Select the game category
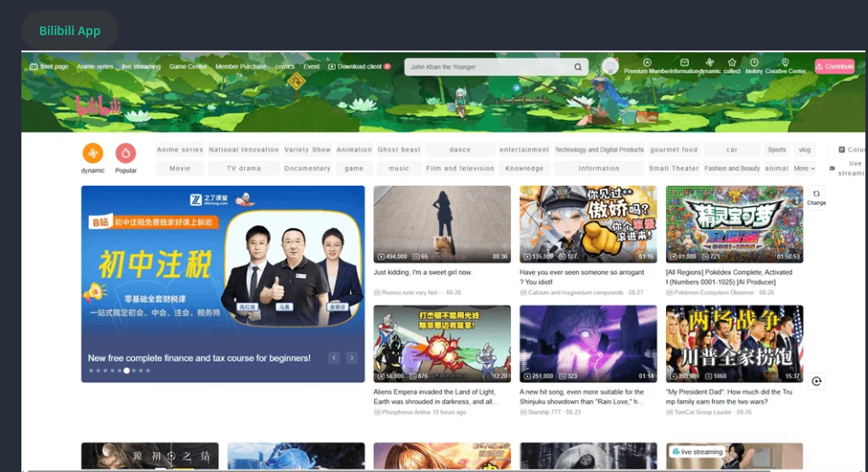Screen dimensions: 868x472 coord(354,169)
